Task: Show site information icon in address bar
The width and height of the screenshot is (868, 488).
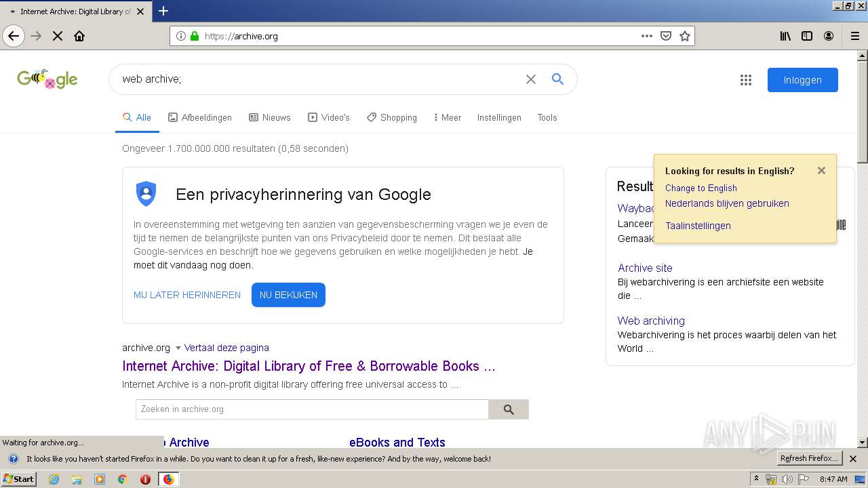Action: pyautogui.click(x=180, y=36)
